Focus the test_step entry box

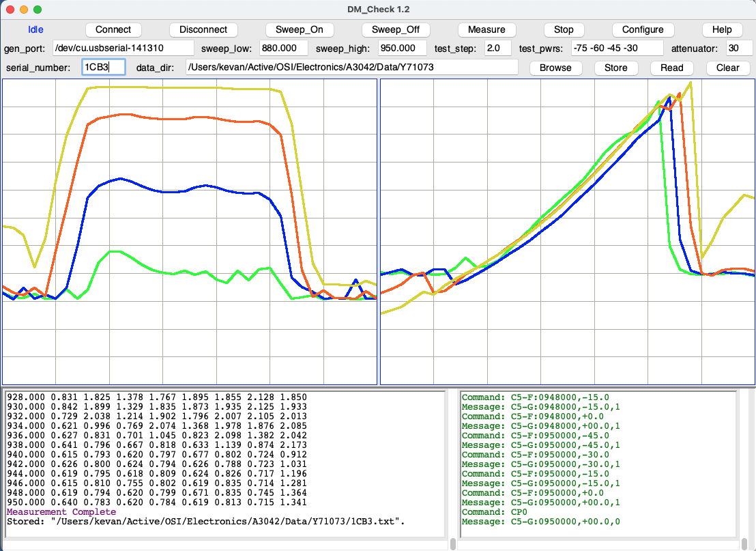pos(497,48)
